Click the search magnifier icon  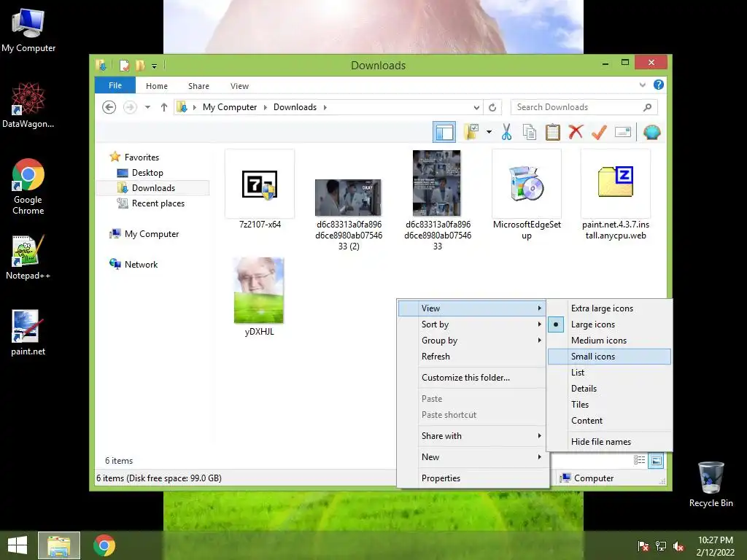[647, 107]
